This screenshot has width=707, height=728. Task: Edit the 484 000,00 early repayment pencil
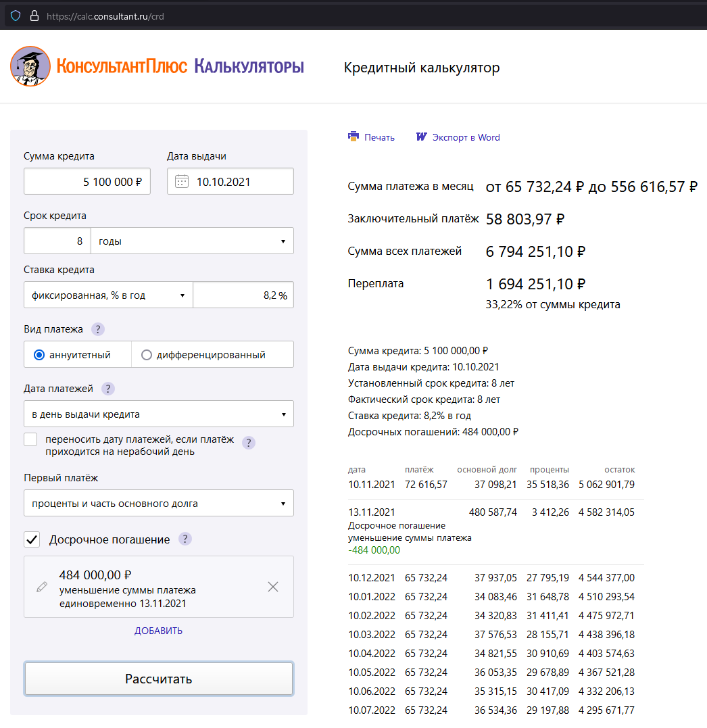pyautogui.click(x=42, y=587)
